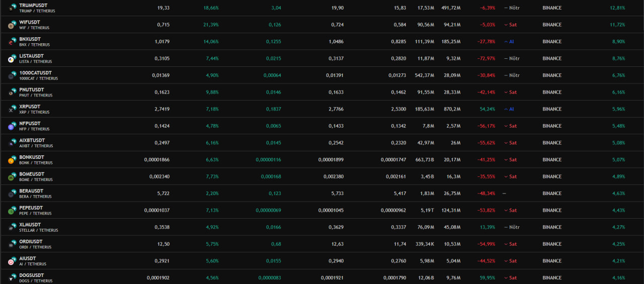Open the 1000CATUSDT symbol link
Screen dimensions: 644x284
pyautogui.click(x=35, y=73)
